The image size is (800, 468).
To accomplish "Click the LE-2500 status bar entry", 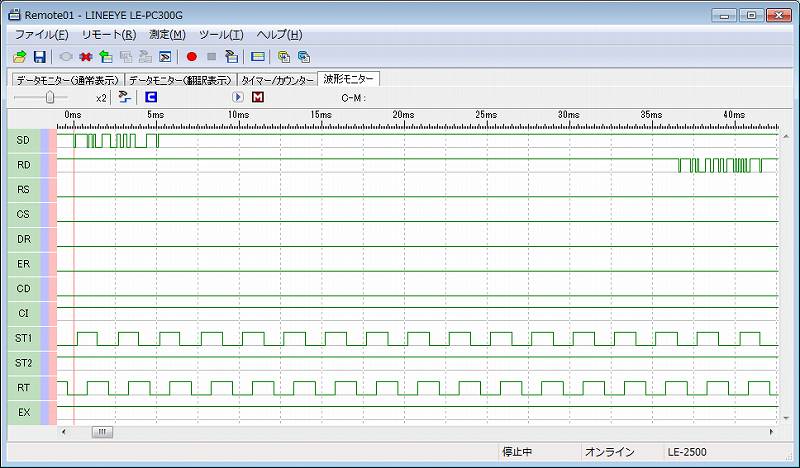I will (687, 452).
